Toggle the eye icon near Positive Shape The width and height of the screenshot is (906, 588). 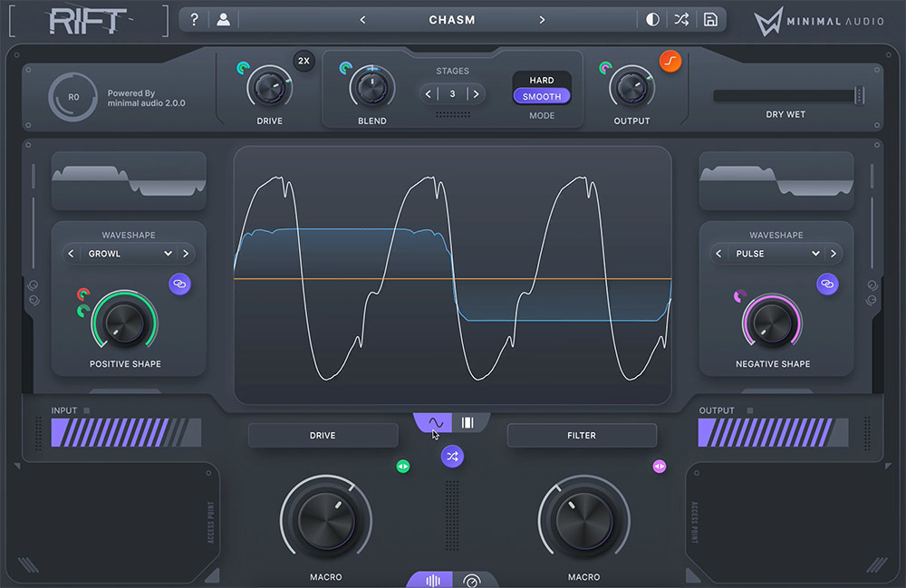click(179, 284)
